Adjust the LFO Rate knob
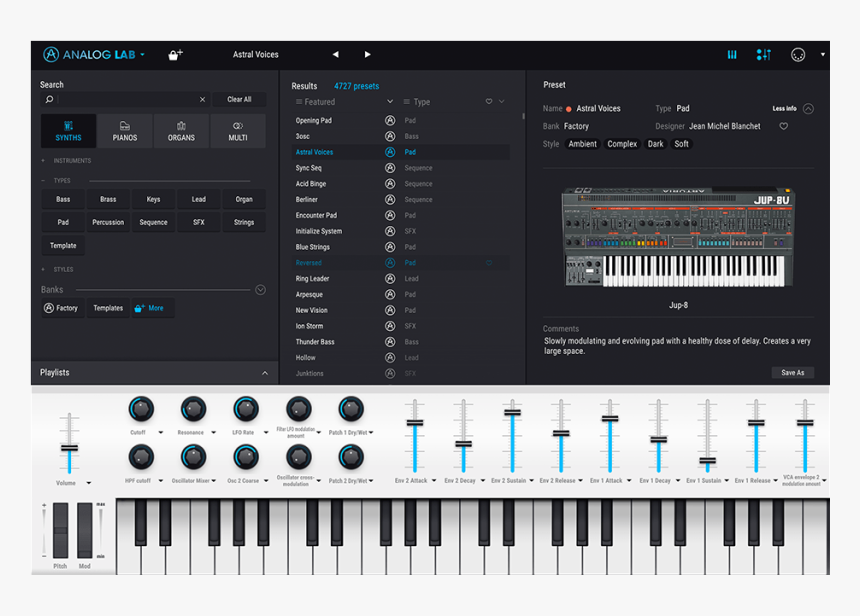This screenshot has width=860, height=616. click(246, 409)
